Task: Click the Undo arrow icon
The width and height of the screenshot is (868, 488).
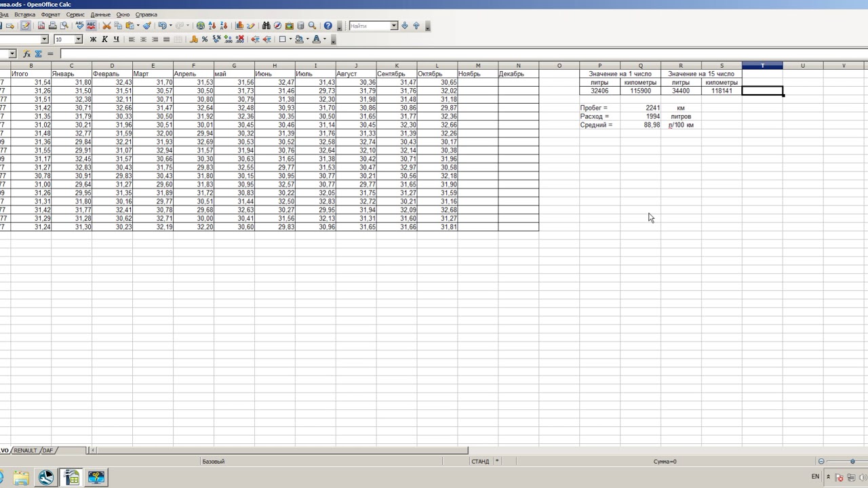Action: tap(162, 26)
